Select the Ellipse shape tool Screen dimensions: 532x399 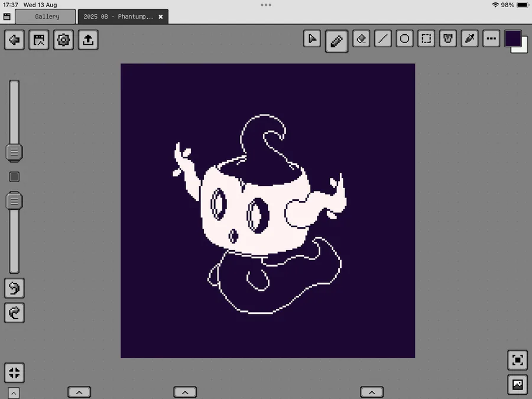pyautogui.click(x=405, y=38)
